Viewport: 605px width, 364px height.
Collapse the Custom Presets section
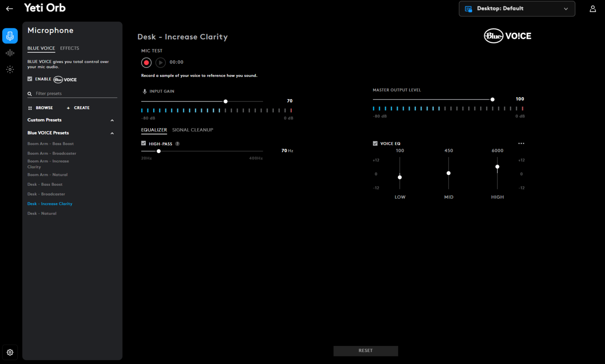pos(112,120)
